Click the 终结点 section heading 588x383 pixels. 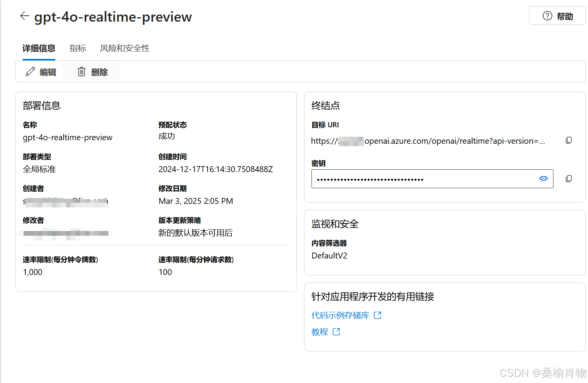(x=326, y=106)
